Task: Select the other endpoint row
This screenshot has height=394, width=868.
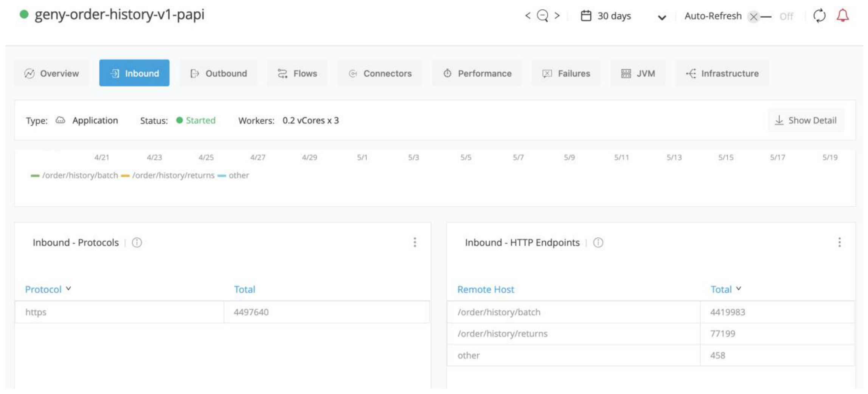Action: (x=651, y=355)
